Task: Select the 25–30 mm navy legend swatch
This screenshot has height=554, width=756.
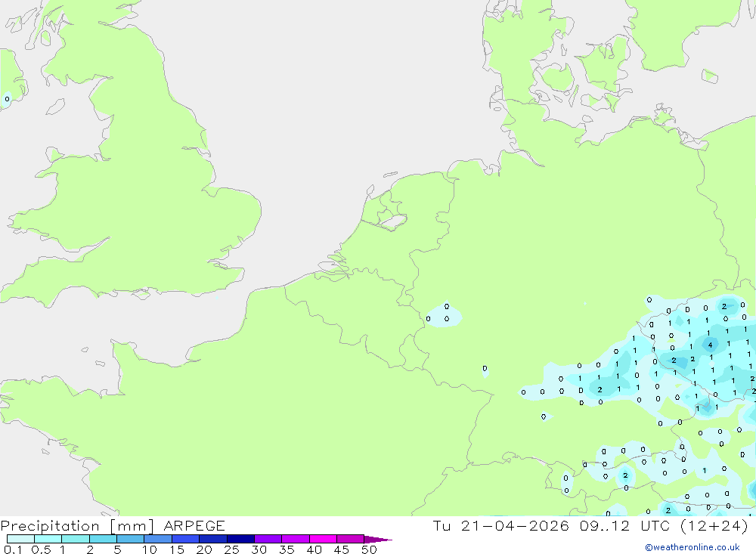Action: click(240, 539)
